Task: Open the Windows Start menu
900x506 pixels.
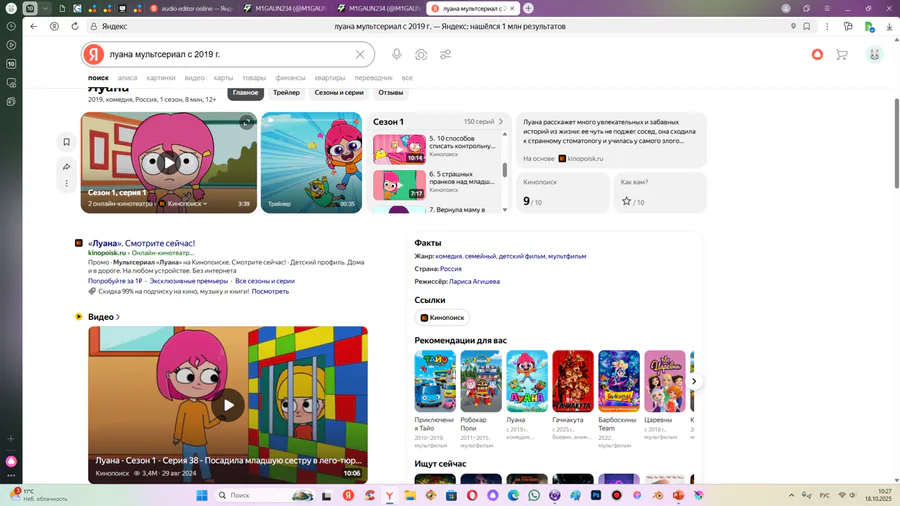Action: (201, 496)
